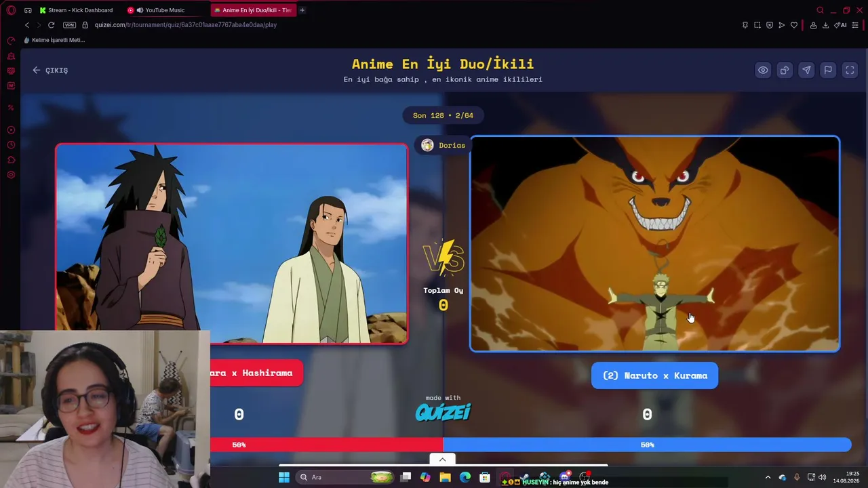Vote for the Naruto x Kurama image
868x488 pixels.
655,244
